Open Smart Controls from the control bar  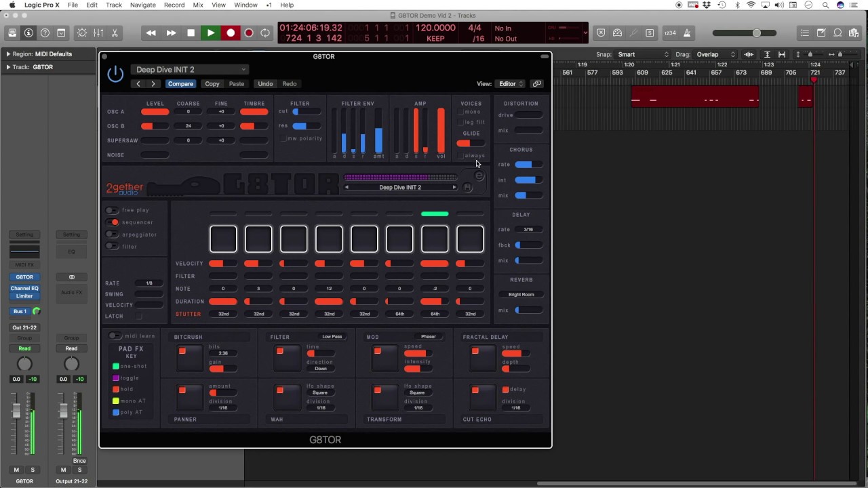(82, 33)
